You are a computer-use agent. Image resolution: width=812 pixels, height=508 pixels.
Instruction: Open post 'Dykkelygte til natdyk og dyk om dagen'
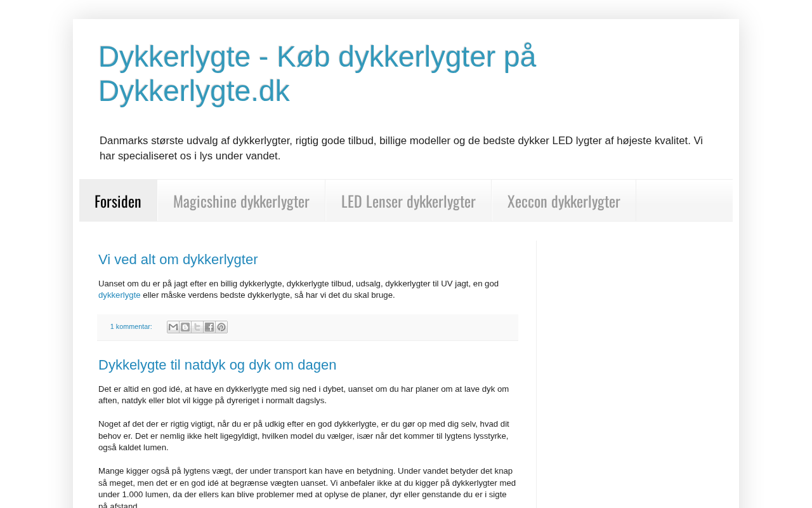click(x=218, y=365)
